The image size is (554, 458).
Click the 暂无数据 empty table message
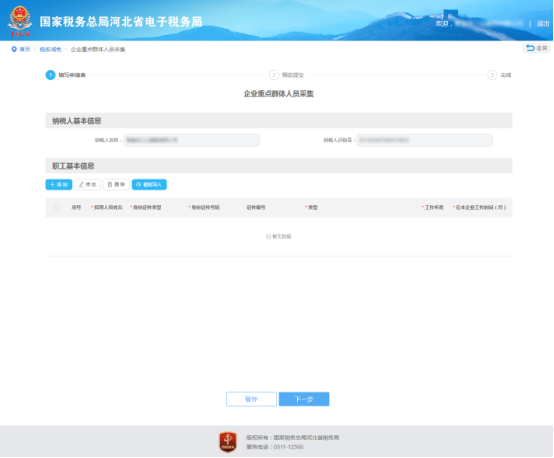coord(278,236)
